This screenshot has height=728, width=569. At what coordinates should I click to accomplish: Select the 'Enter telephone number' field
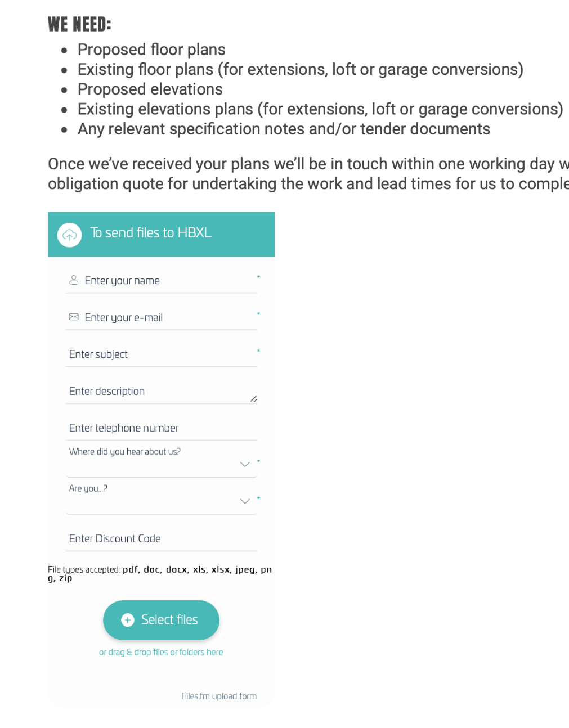coord(160,428)
